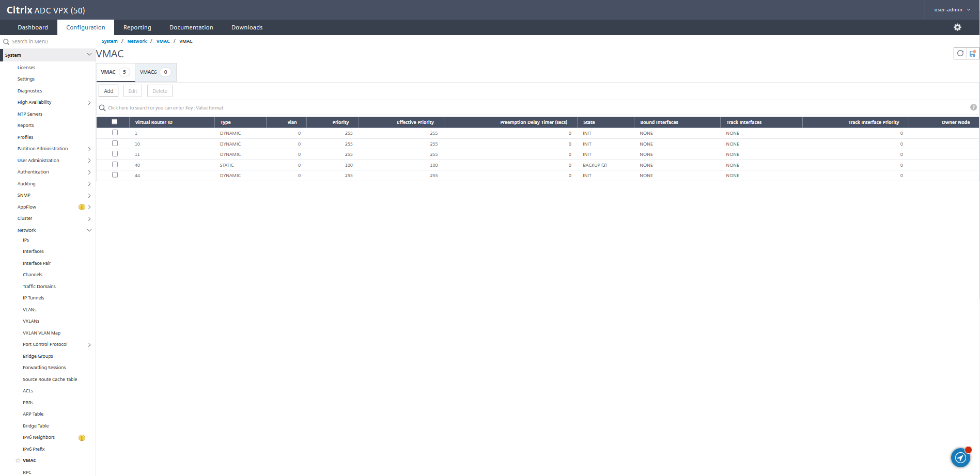Follow the Network breadcrumb link
The image size is (980, 476).
pos(137,41)
